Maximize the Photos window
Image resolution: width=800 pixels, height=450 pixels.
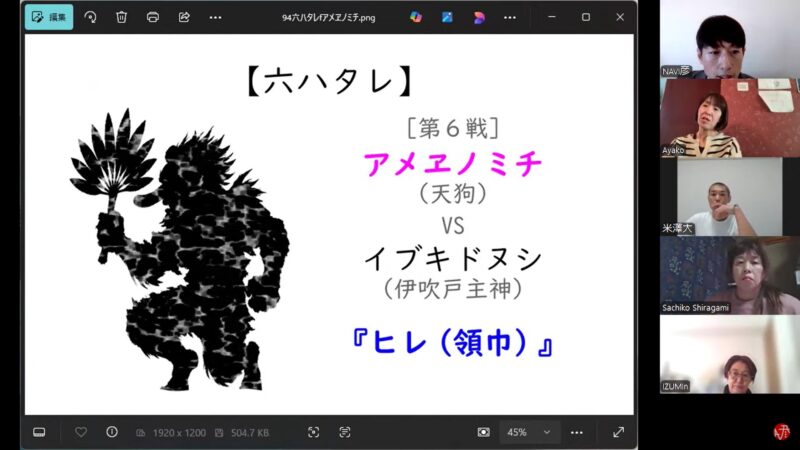pos(586,17)
